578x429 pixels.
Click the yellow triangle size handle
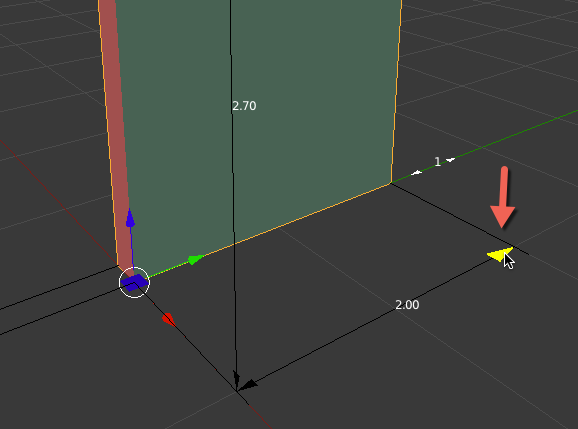pyautogui.click(x=499, y=254)
